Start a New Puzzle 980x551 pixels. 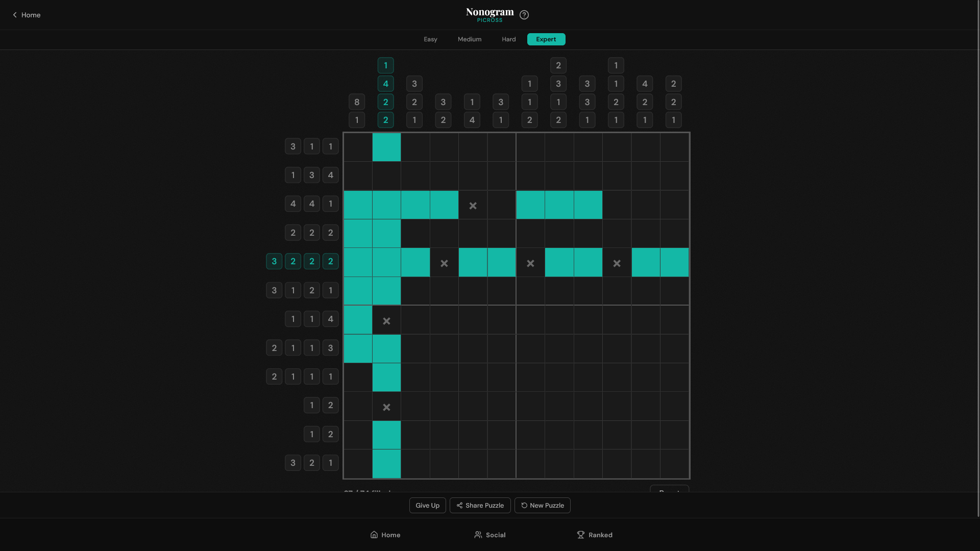(542, 506)
